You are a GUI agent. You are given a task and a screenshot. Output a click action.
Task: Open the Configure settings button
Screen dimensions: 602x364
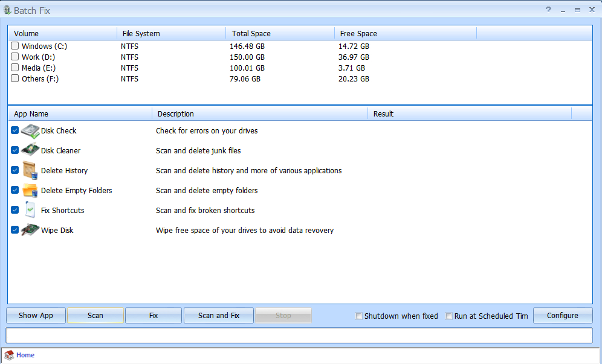562,315
